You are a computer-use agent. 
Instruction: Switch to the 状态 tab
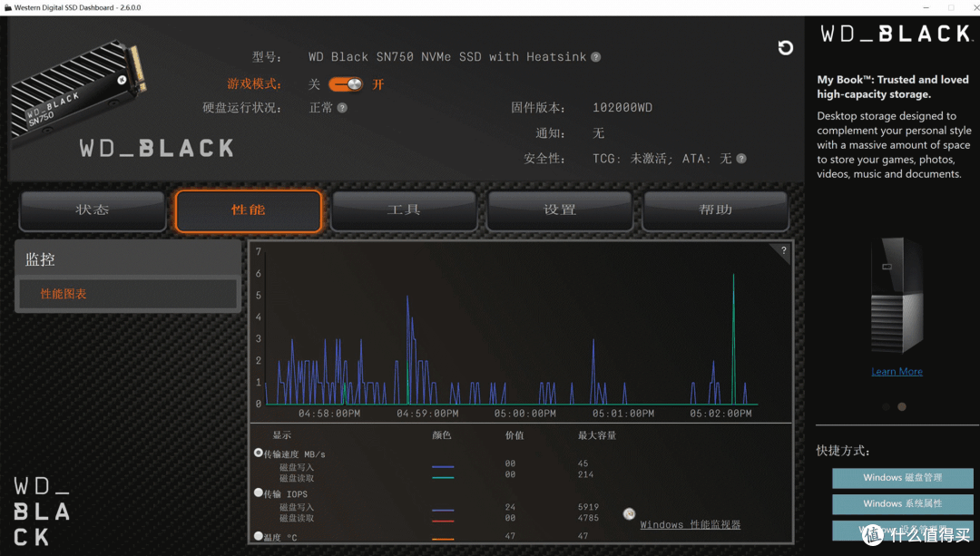pyautogui.click(x=93, y=210)
